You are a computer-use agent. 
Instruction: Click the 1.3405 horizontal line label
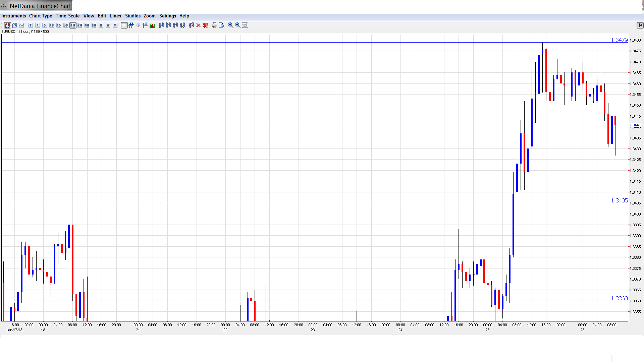coord(619,200)
